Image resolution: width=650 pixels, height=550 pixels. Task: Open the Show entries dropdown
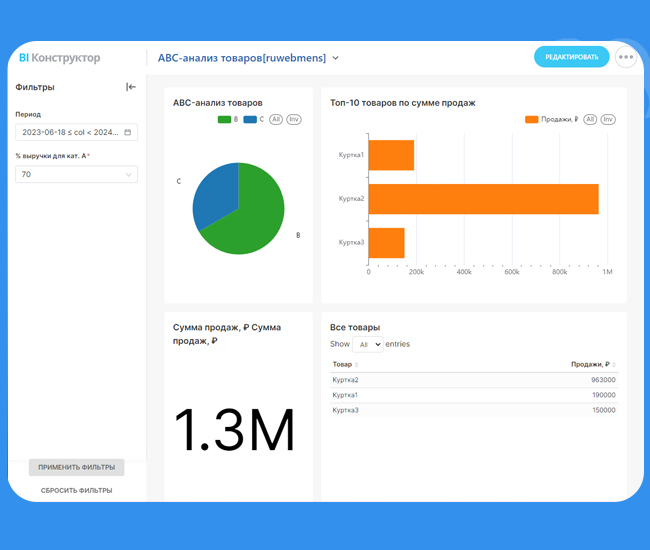(x=369, y=344)
